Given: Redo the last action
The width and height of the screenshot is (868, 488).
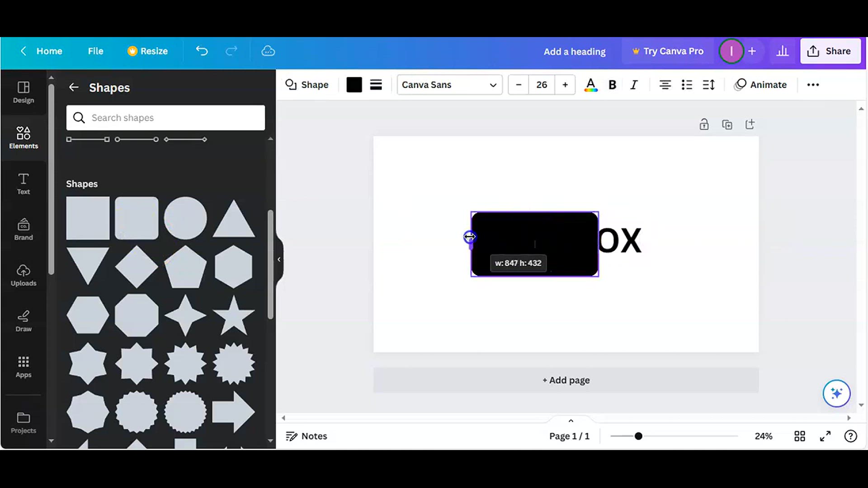Looking at the screenshot, I should click(231, 51).
